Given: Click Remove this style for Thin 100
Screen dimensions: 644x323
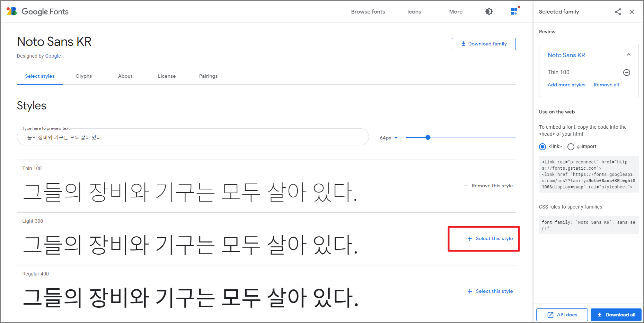Looking at the screenshot, I should coord(488,186).
